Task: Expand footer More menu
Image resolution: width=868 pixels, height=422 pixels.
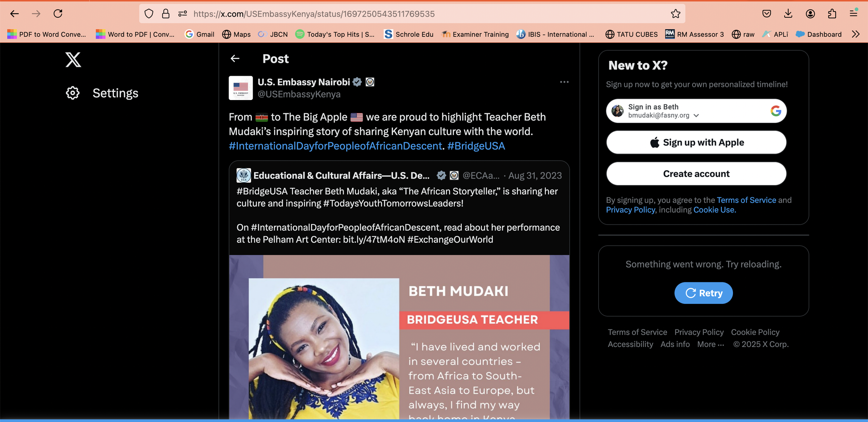Action: (x=711, y=344)
